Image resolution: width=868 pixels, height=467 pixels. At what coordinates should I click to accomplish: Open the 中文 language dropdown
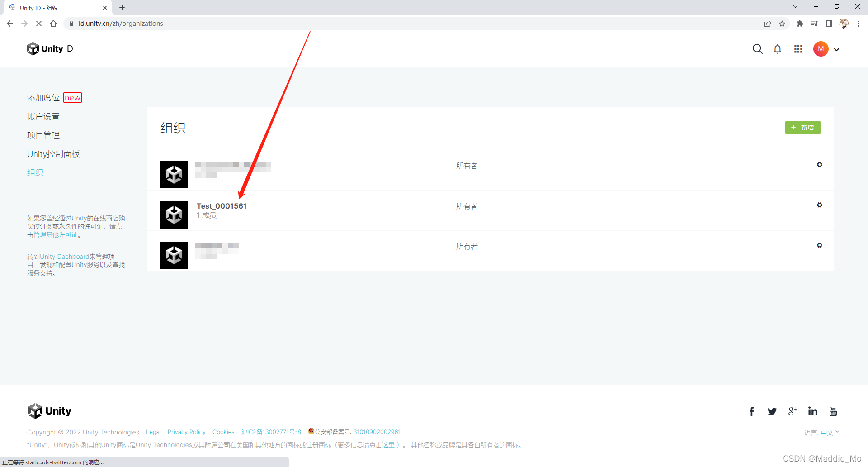(830, 433)
